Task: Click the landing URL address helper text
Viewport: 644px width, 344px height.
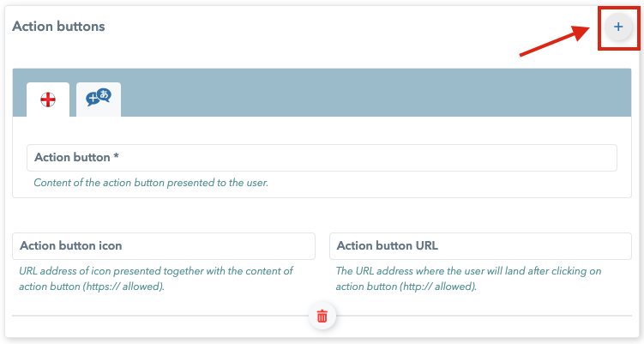Action: pyautogui.click(x=468, y=279)
